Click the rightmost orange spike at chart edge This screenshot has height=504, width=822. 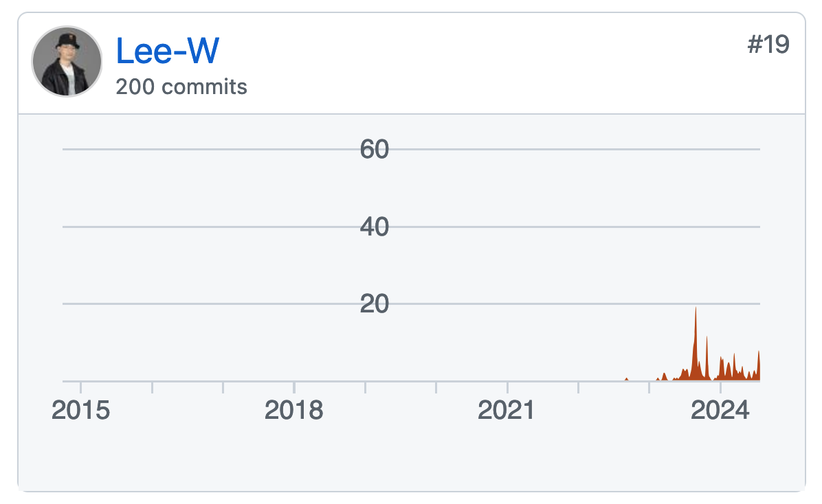click(x=758, y=366)
